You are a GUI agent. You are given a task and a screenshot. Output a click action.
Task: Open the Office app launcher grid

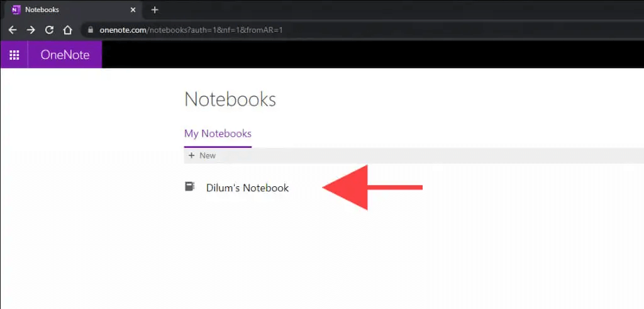click(x=14, y=55)
